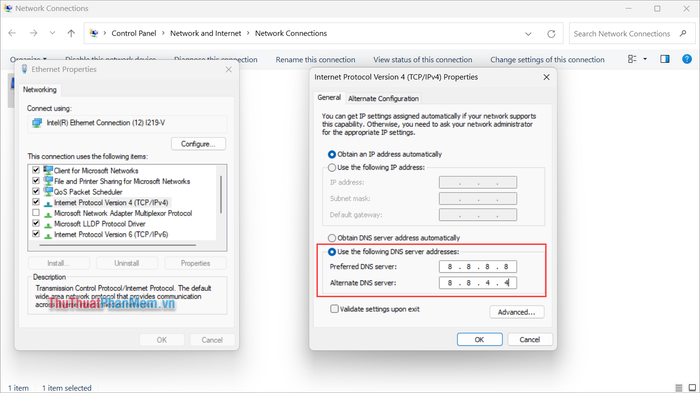Toggle Microsoft LLDP Protocol Driver checkbox

[36, 223]
